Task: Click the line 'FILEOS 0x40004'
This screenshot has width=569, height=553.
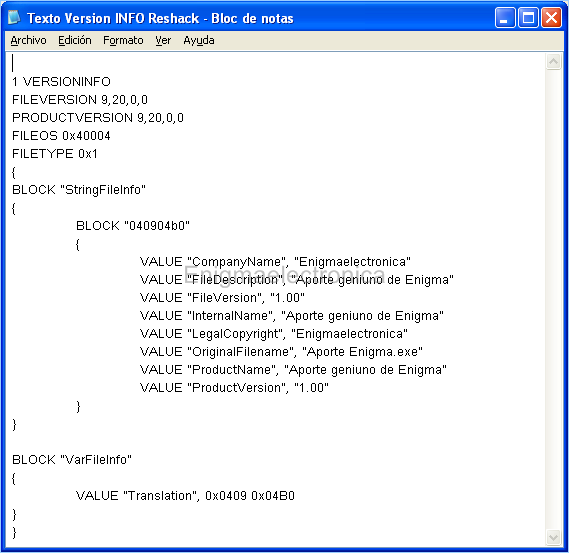Action: [x=61, y=136]
